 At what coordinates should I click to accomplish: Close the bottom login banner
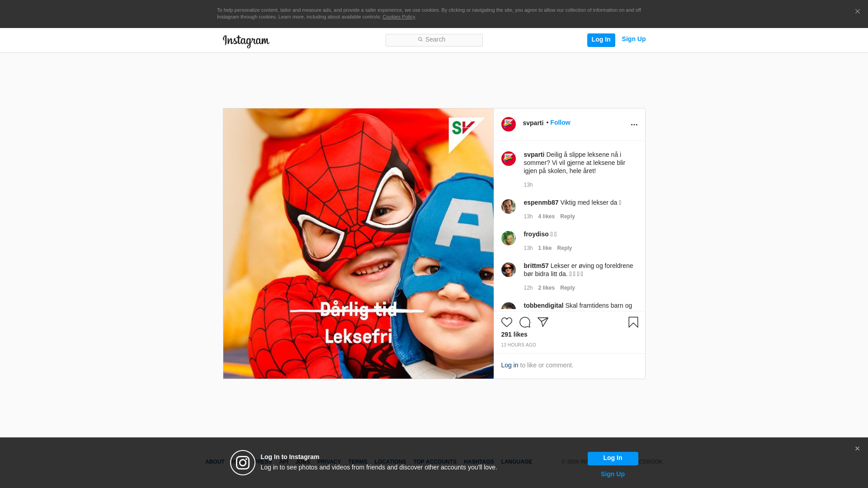tap(857, 449)
